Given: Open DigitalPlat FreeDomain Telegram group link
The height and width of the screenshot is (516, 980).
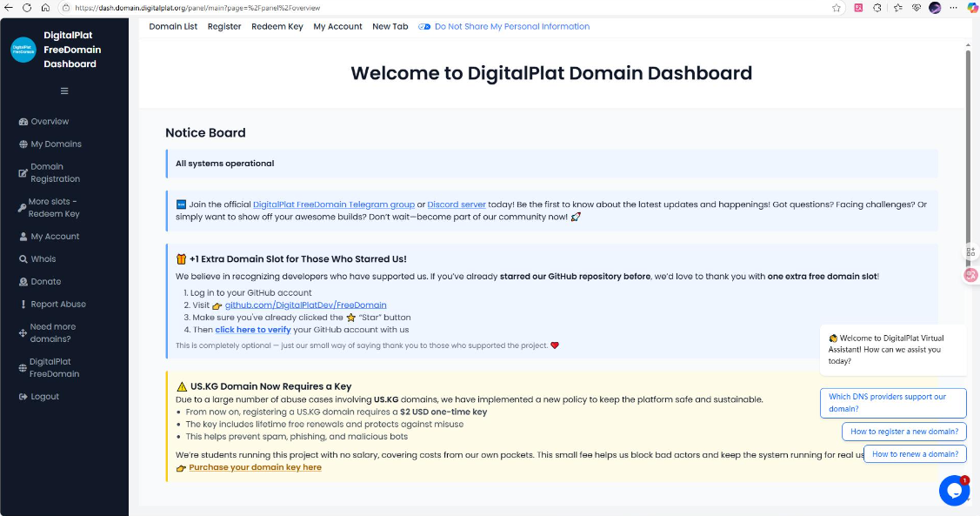Looking at the screenshot, I should point(334,204).
